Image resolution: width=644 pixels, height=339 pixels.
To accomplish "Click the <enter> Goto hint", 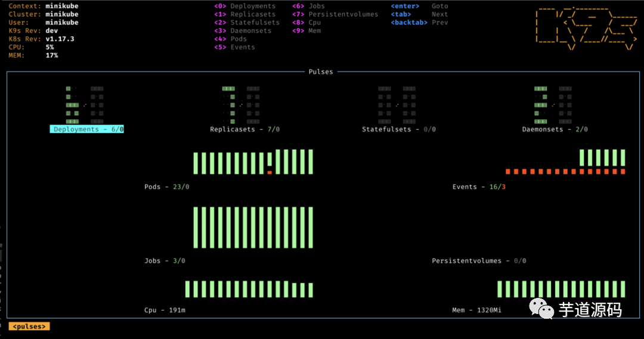I will tap(419, 6).
